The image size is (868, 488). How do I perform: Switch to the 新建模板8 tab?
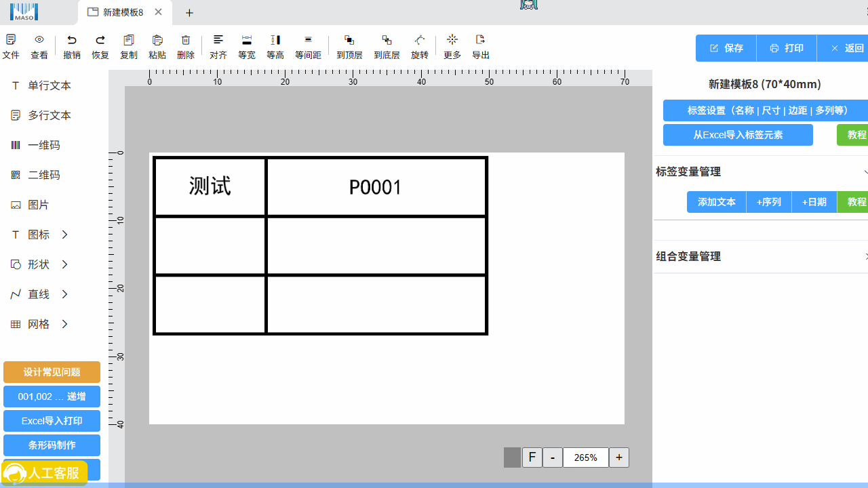pyautogui.click(x=124, y=12)
